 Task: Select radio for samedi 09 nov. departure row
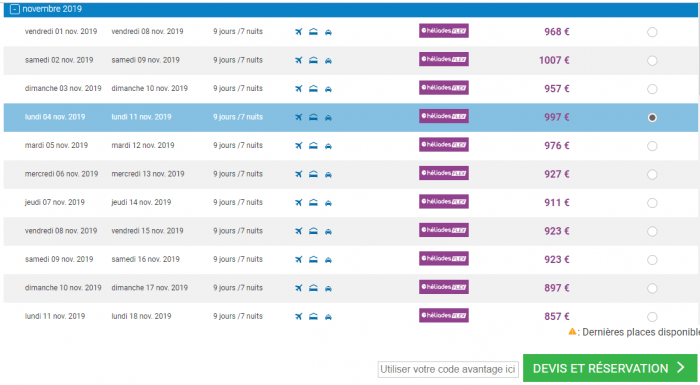tap(652, 260)
